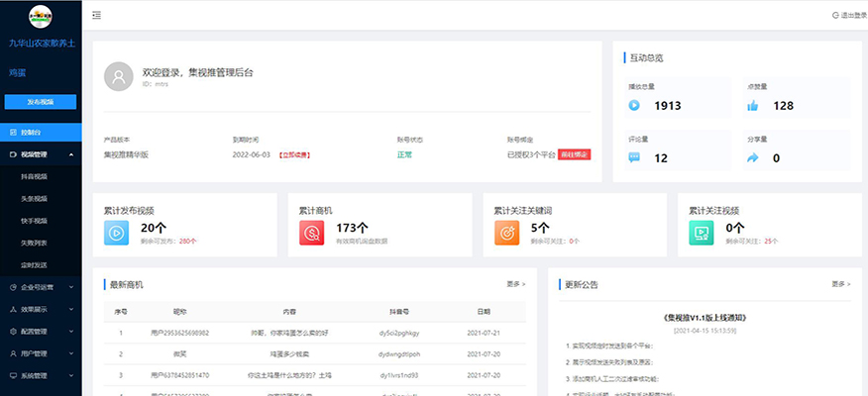Image resolution: width=868 pixels, height=396 pixels.
Task: Click the green 累计关注视频 icon
Action: point(703,233)
